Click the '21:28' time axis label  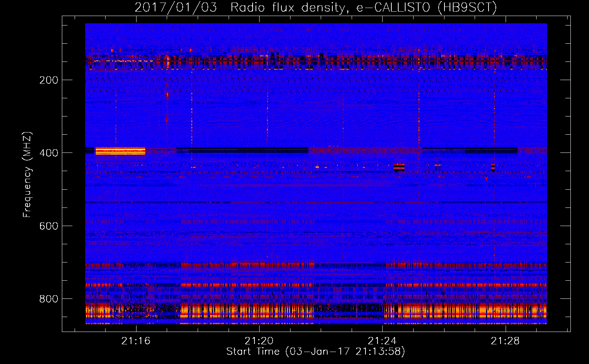click(x=505, y=341)
